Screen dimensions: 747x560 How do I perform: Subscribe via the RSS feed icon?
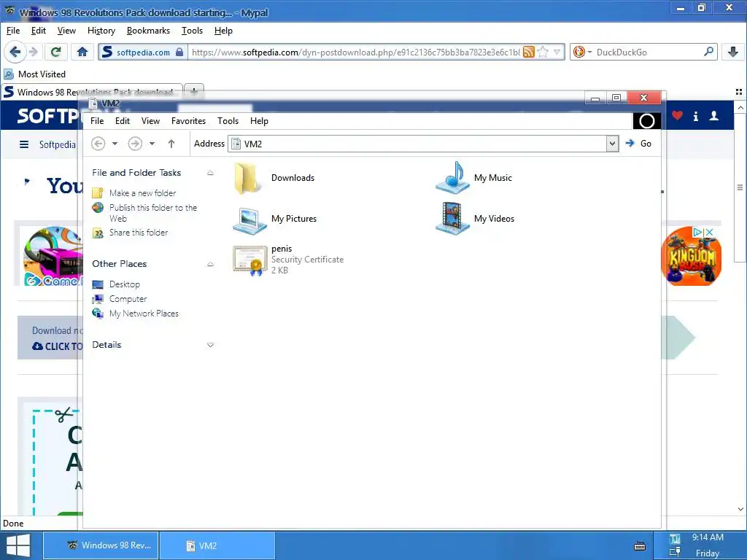click(x=528, y=52)
